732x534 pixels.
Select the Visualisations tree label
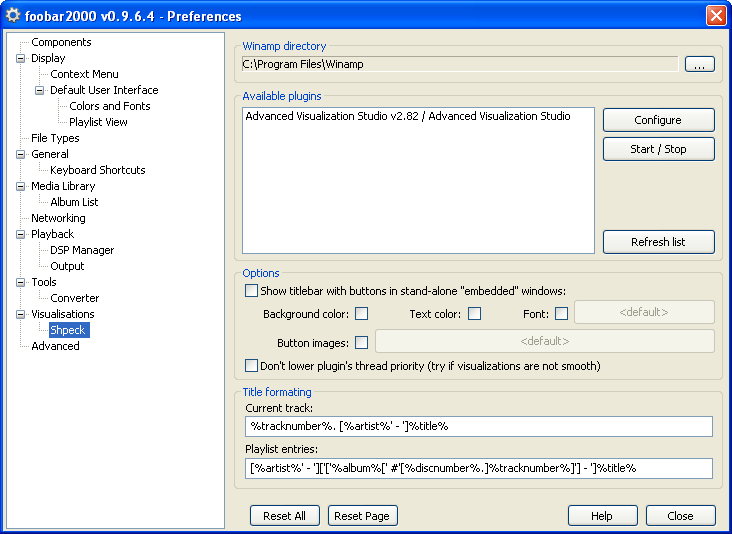coord(63,314)
